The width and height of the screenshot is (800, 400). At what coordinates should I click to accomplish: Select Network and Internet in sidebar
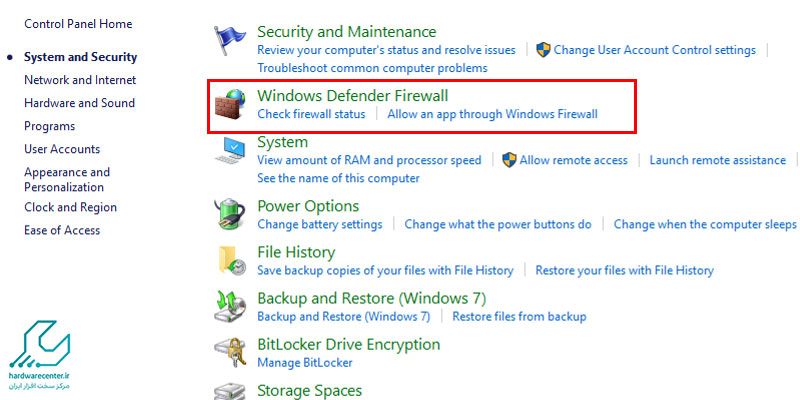click(80, 80)
